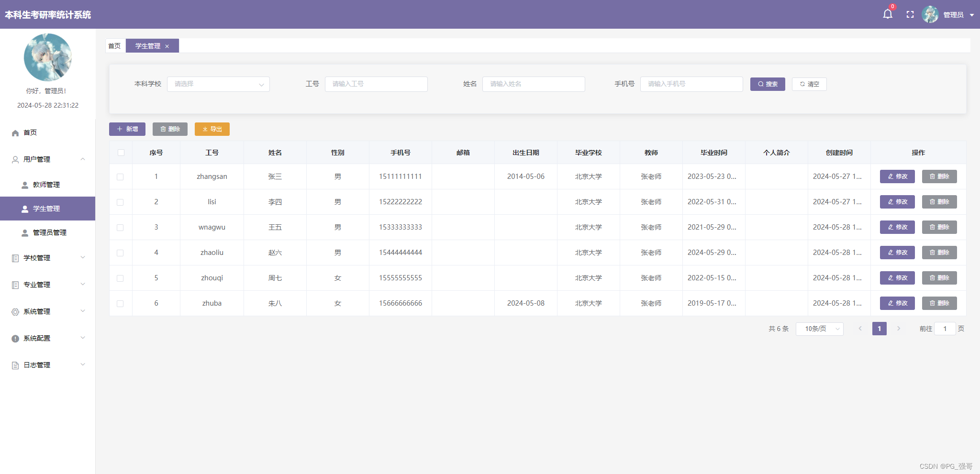Click the 新增 add button
The image size is (980, 474).
[x=127, y=129]
